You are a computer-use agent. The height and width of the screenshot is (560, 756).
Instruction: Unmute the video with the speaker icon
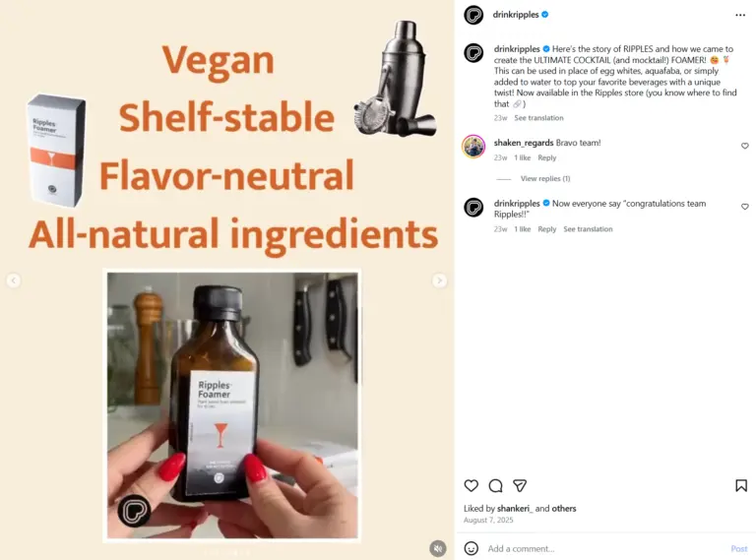[438, 548]
